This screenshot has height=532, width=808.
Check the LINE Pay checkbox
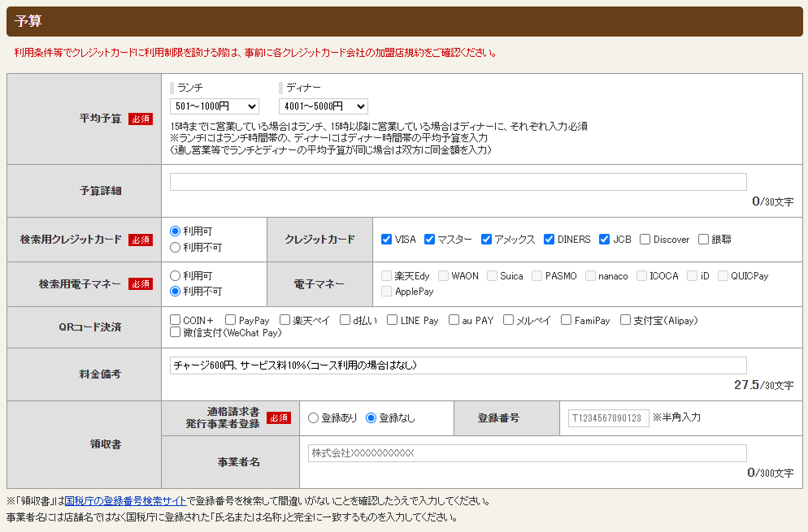pyautogui.click(x=392, y=320)
